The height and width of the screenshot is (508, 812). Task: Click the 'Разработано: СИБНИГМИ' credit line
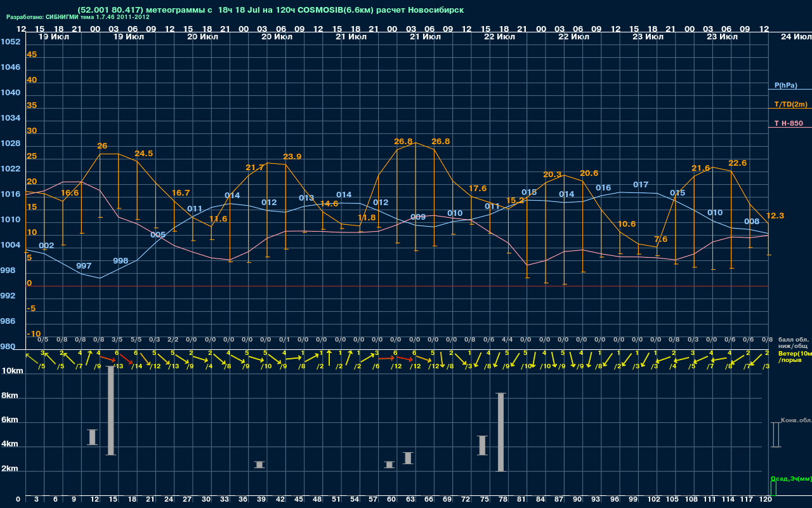78,17
